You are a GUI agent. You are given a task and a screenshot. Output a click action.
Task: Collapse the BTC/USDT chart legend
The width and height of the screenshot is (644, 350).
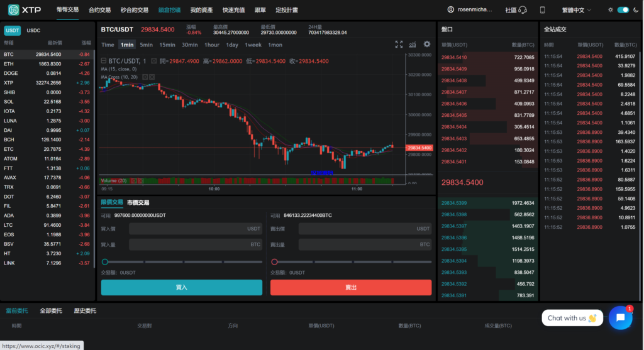pos(104,61)
